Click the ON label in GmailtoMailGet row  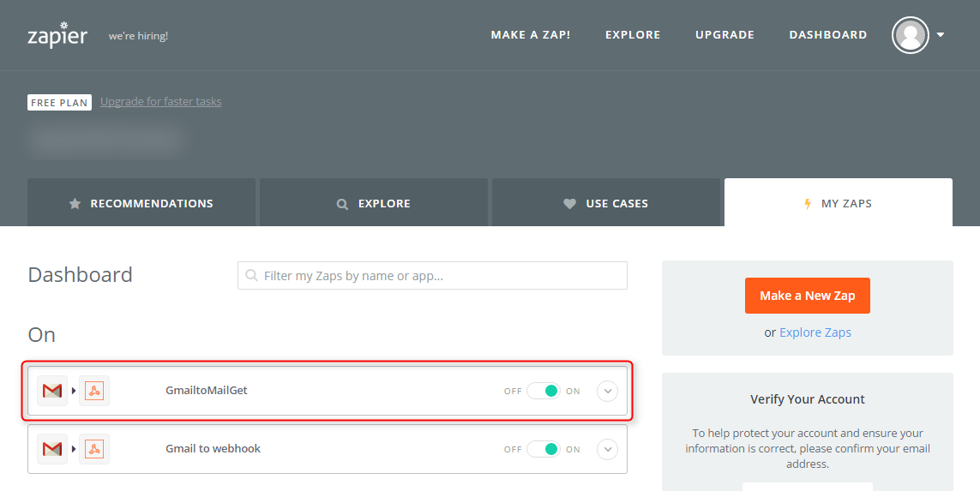(573, 391)
